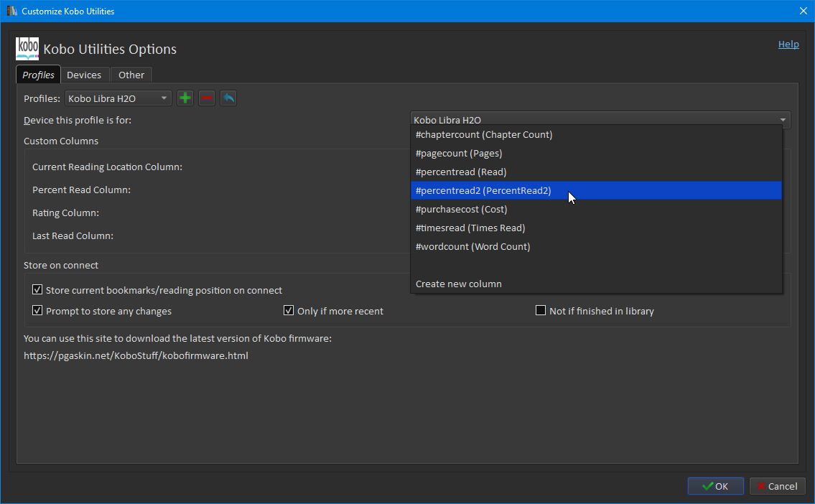The image size is (815, 504).
Task: Select #chaptercount (Chapter Count) option
Action: 596,134
